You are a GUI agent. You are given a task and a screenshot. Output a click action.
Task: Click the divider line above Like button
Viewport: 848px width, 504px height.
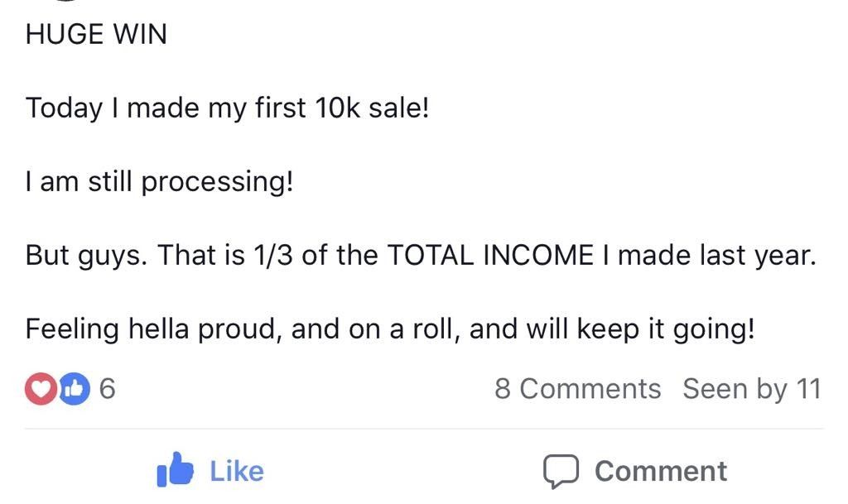pos(424,429)
